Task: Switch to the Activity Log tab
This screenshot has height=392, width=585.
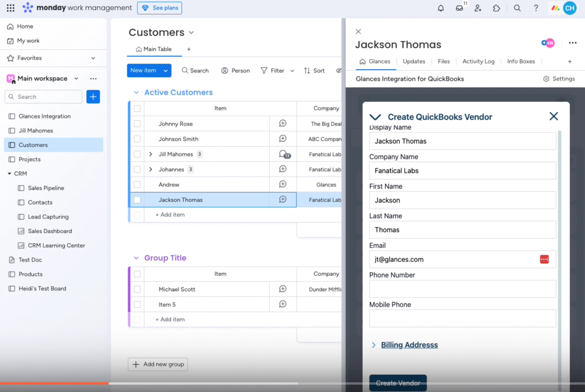Action: click(x=478, y=61)
